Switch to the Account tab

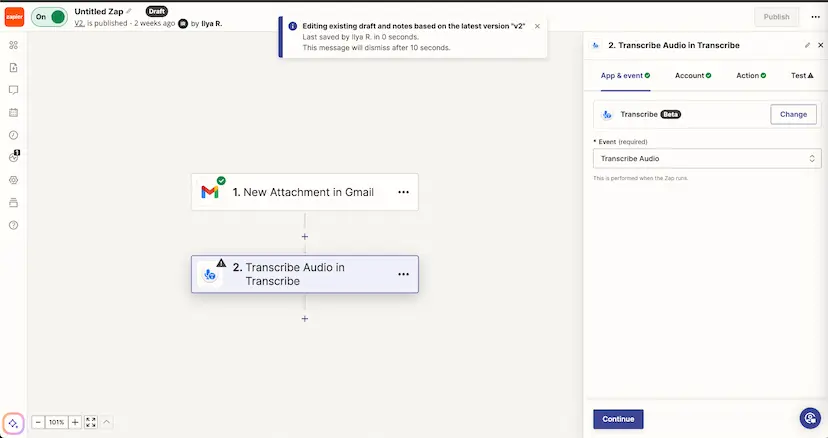click(693, 76)
